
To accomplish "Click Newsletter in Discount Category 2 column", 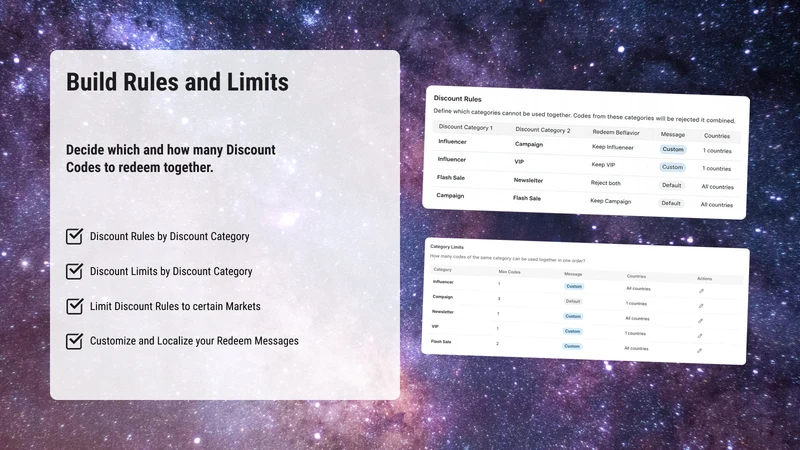I will (528, 180).
